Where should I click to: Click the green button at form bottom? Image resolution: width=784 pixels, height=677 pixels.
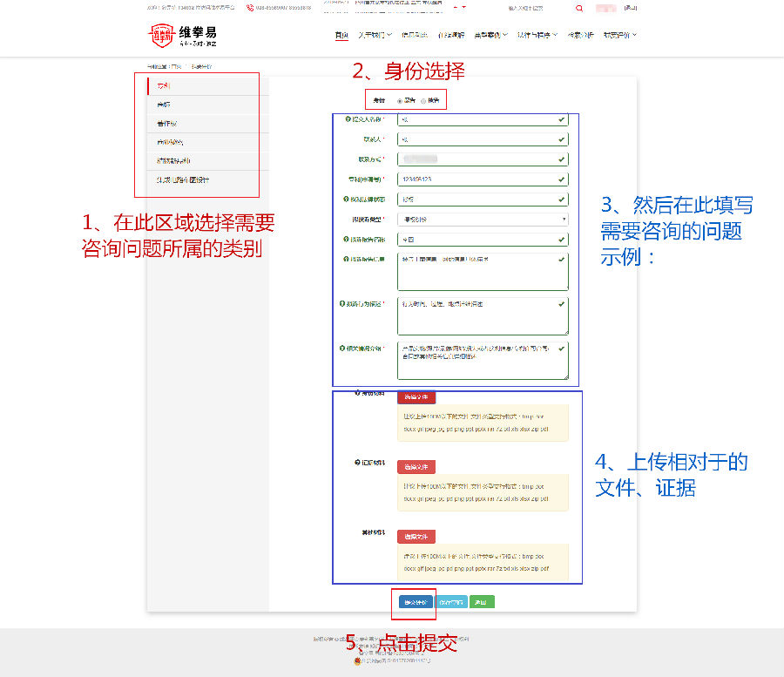(482, 601)
